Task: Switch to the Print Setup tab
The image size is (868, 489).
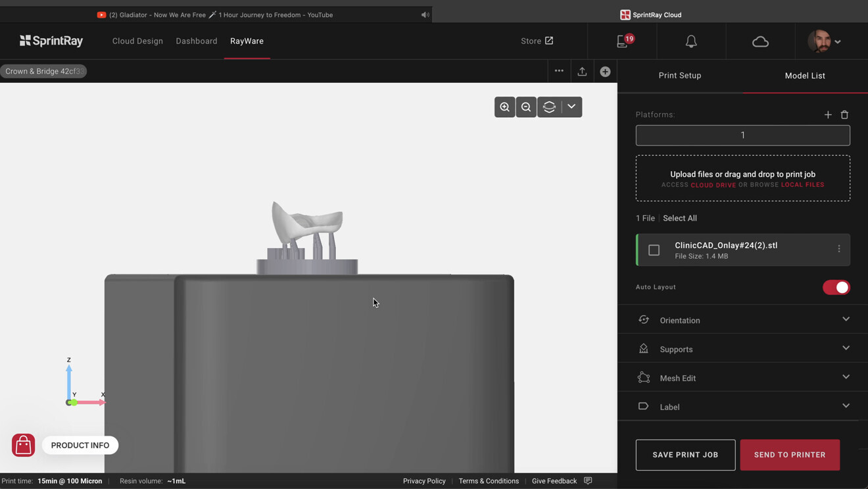Action: coord(680,76)
